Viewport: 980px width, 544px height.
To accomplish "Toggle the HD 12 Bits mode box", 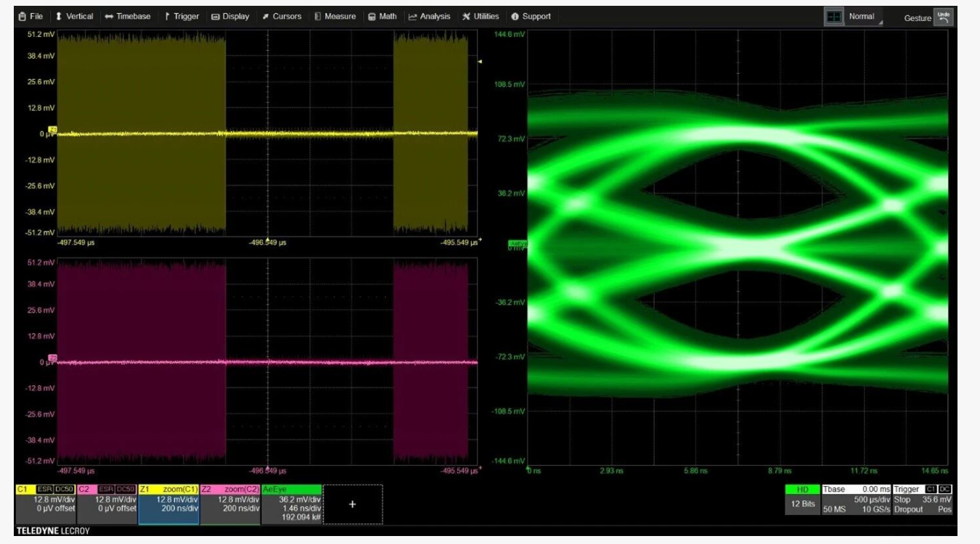I will [802, 500].
